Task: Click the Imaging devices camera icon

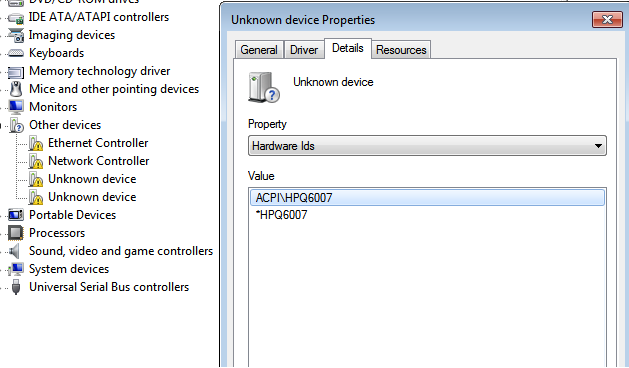Action: coord(16,35)
